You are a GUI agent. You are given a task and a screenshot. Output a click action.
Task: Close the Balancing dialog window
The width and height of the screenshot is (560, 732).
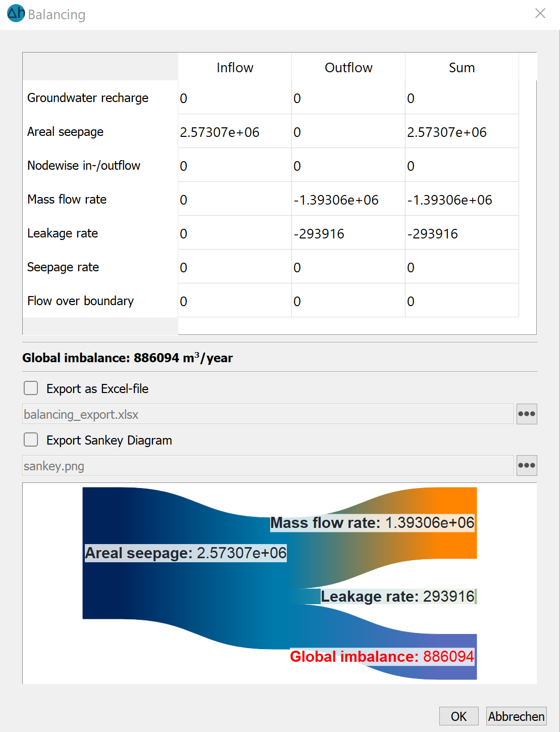[540, 14]
